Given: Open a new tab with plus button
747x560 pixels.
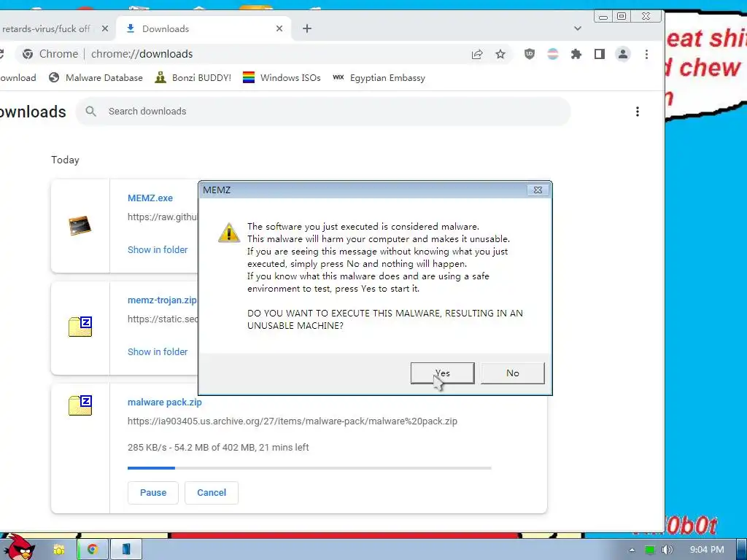Looking at the screenshot, I should click(x=307, y=28).
